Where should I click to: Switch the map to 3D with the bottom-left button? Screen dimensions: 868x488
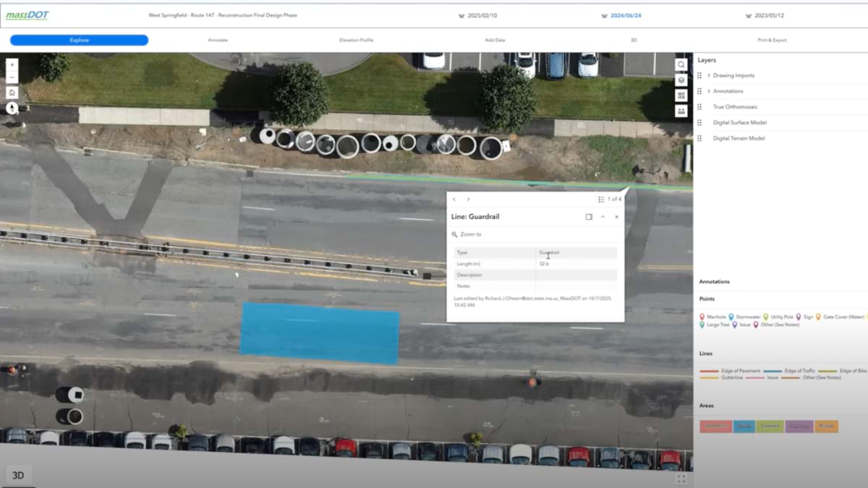click(18, 475)
